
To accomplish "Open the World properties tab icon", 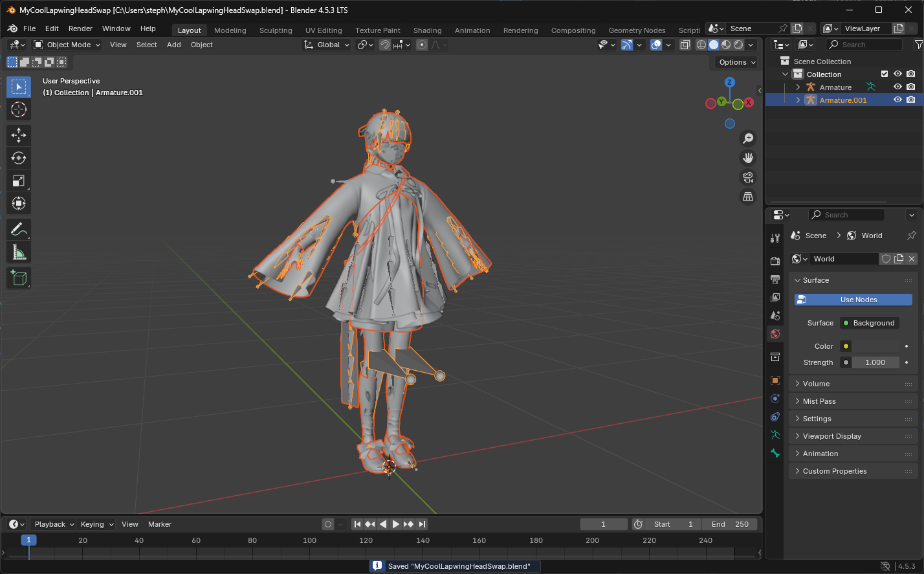I will 775,334.
